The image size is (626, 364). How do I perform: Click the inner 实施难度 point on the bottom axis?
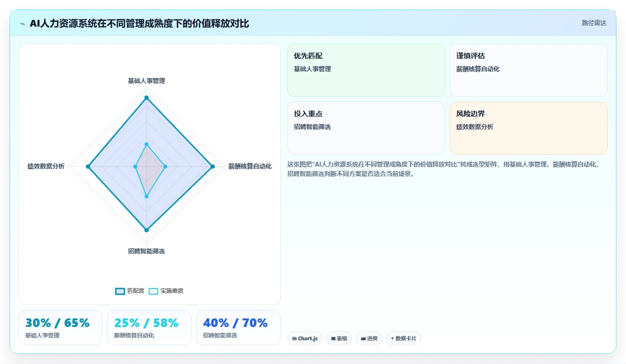(146, 196)
